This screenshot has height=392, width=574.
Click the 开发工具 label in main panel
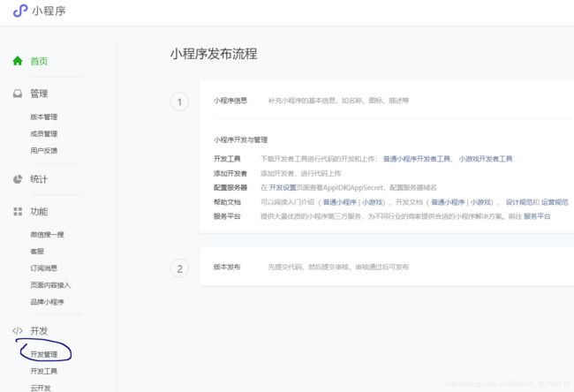(227, 159)
